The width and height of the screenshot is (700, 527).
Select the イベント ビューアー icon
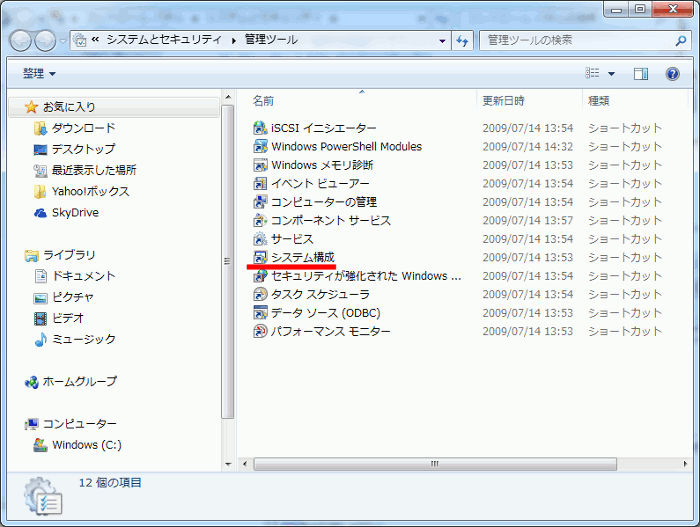(260, 184)
